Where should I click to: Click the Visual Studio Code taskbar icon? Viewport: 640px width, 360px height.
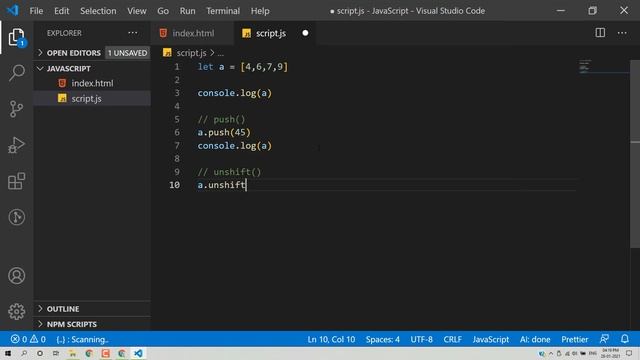click(x=138, y=353)
